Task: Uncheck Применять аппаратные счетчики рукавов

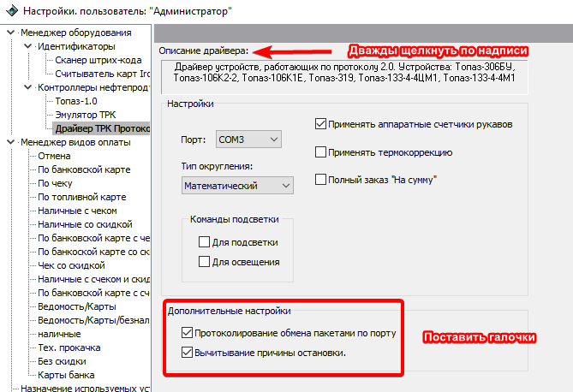Action: [321, 124]
